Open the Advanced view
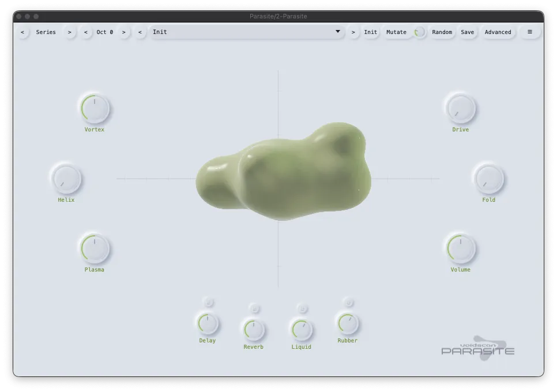 pos(498,32)
